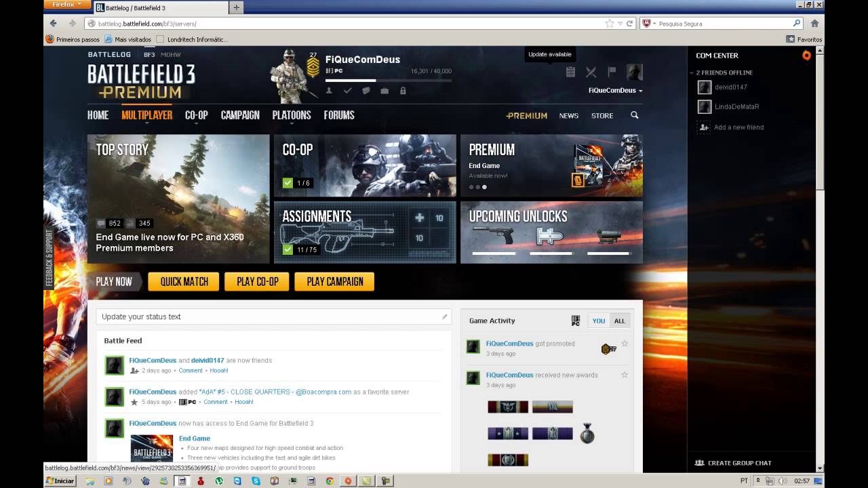
Task: Switch Game Activity filter to YOU
Action: tap(599, 321)
